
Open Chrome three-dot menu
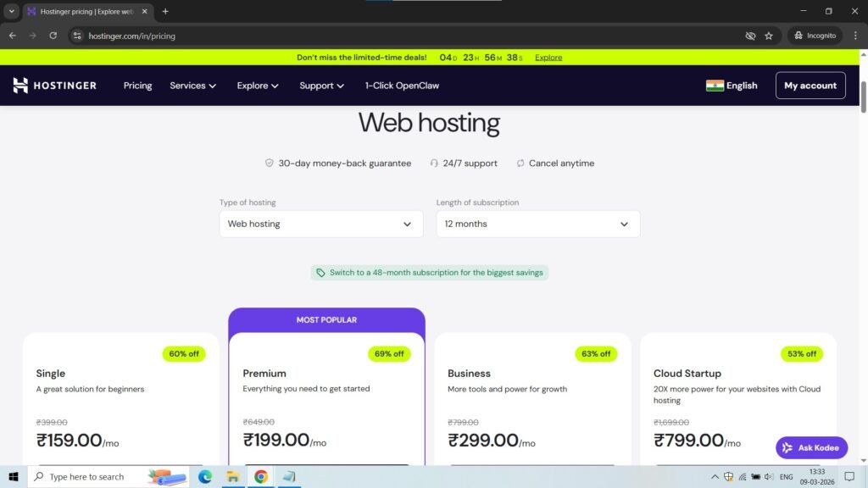point(855,36)
